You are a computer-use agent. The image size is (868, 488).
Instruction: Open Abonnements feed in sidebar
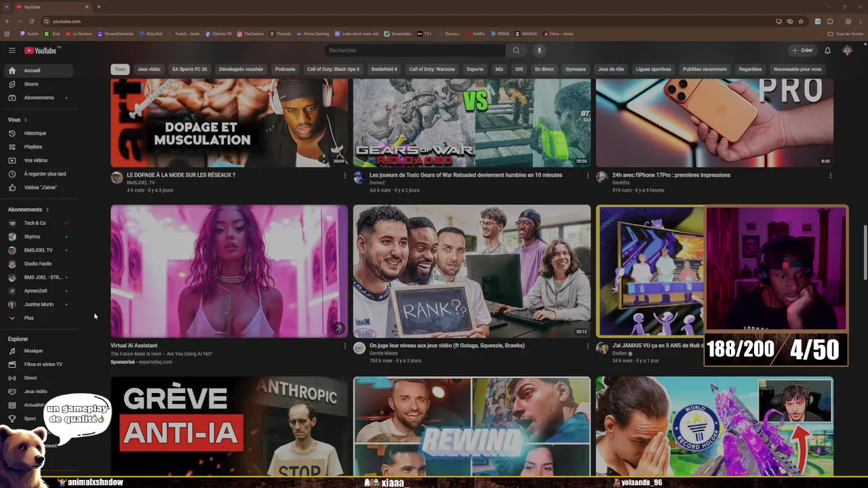[38, 98]
